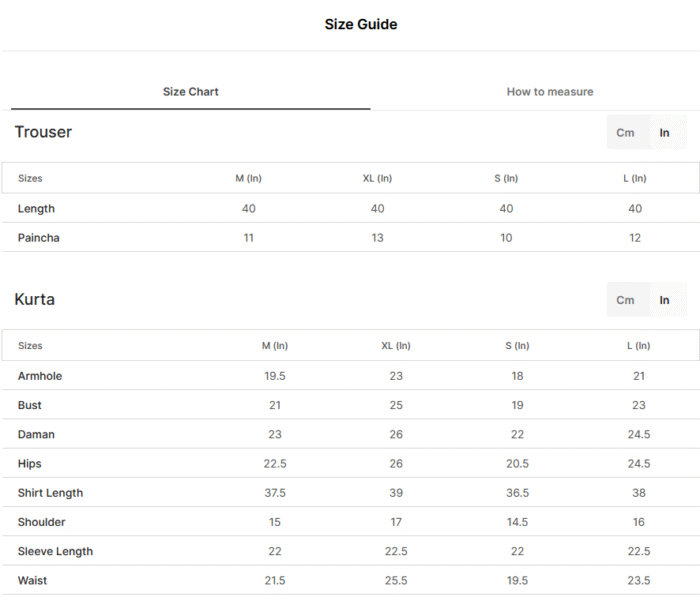The image size is (700, 612).
Task: Switch Kurta measurements to Cm
Action: click(625, 300)
